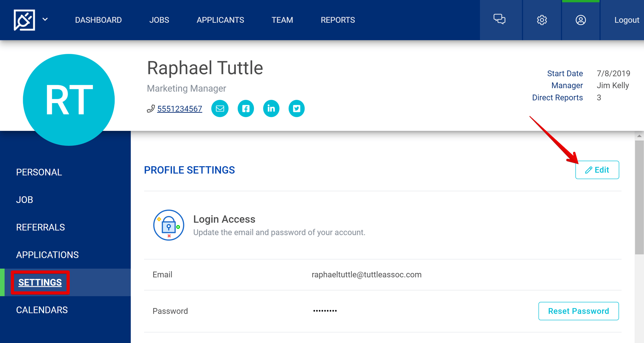The image size is (644, 343).
Task: Open Raphael's LinkedIn profile icon
Action: click(271, 108)
